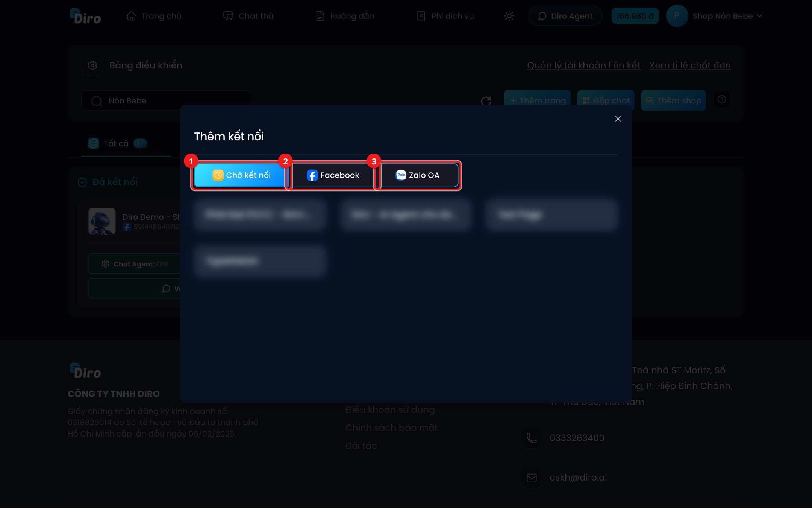The image size is (812, 508).
Task: Click the Thêm shop button
Action: (x=673, y=100)
